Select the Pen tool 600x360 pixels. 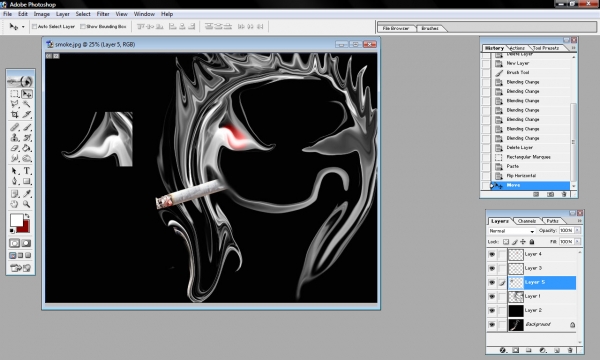(15, 181)
